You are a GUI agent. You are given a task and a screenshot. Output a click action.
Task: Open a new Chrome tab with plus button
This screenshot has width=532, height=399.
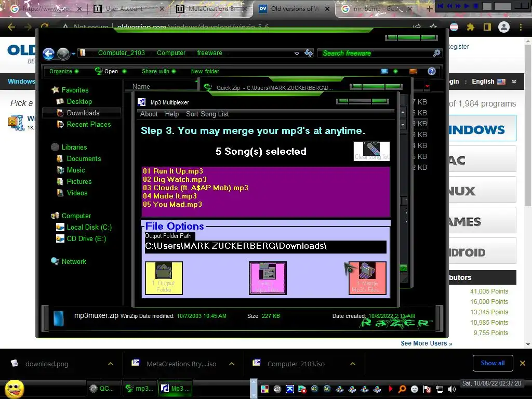pyautogui.click(x=429, y=9)
